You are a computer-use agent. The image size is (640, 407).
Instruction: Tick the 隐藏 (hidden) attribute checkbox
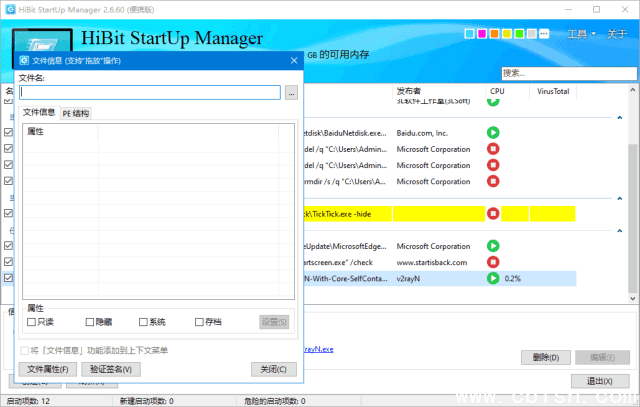88,322
